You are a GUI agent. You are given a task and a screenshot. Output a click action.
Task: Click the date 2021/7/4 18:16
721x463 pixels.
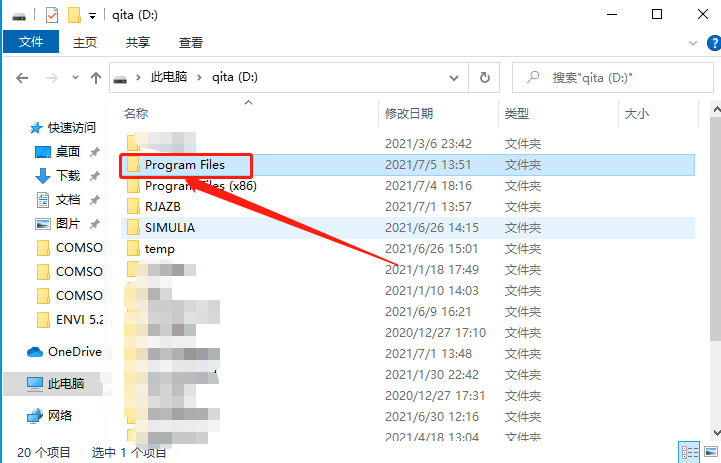(x=428, y=186)
